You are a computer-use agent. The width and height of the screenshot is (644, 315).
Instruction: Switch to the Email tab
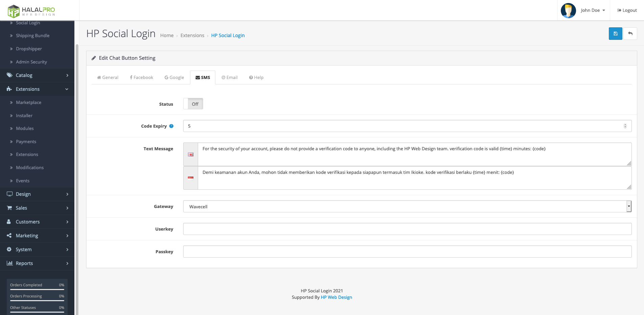pyautogui.click(x=230, y=78)
